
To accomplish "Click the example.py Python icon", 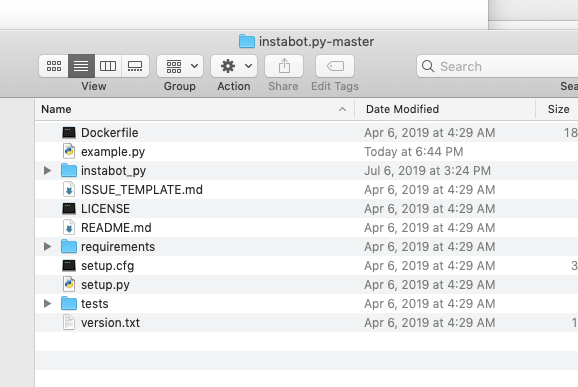I will pos(69,151).
